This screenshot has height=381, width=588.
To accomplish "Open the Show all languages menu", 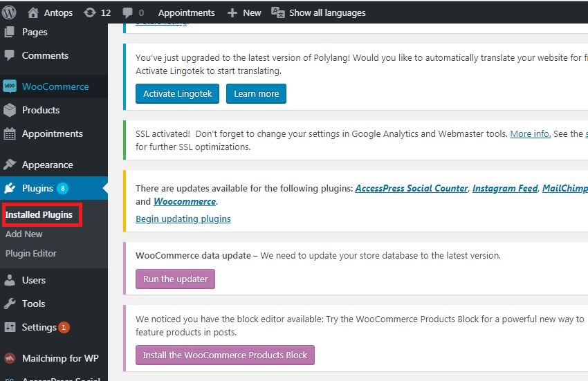I will pyautogui.click(x=327, y=12).
